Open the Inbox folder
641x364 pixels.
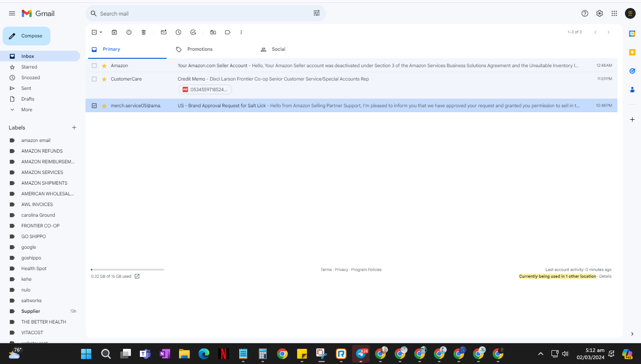40,56
